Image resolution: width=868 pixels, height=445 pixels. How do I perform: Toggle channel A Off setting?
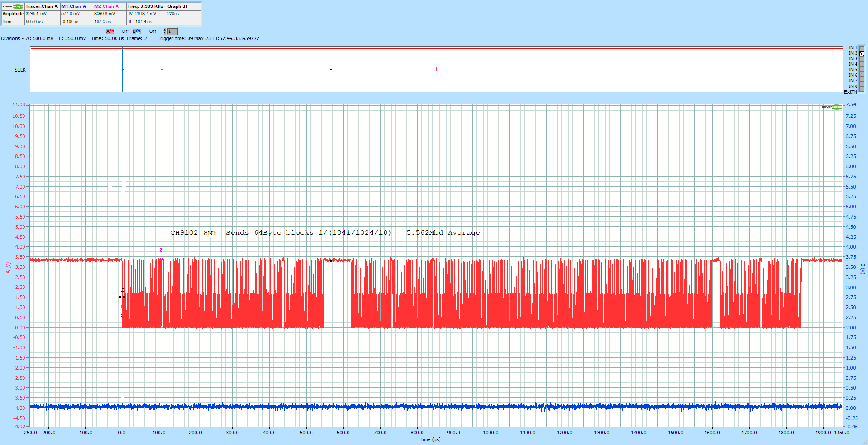pyautogui.click(x=125, y=31)
